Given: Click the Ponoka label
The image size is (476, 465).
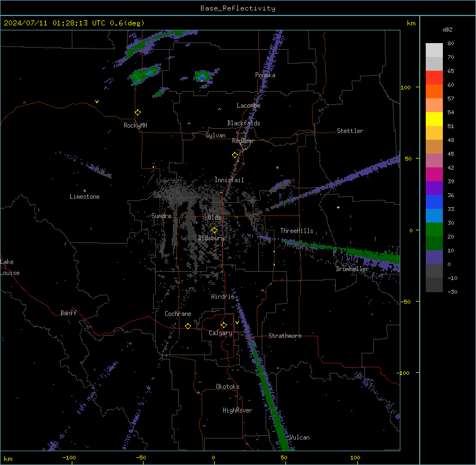Looking at the screenshot, I should 265,75.
